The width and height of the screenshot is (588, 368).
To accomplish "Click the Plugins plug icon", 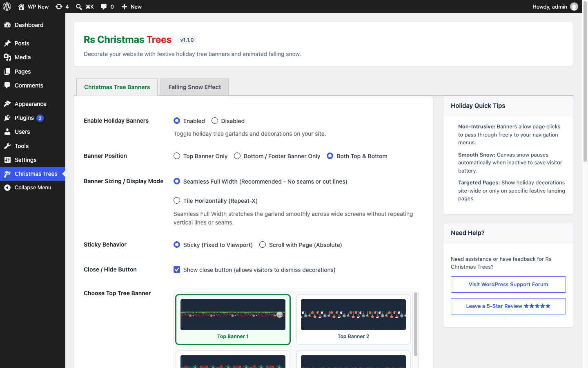I will 7,118.
